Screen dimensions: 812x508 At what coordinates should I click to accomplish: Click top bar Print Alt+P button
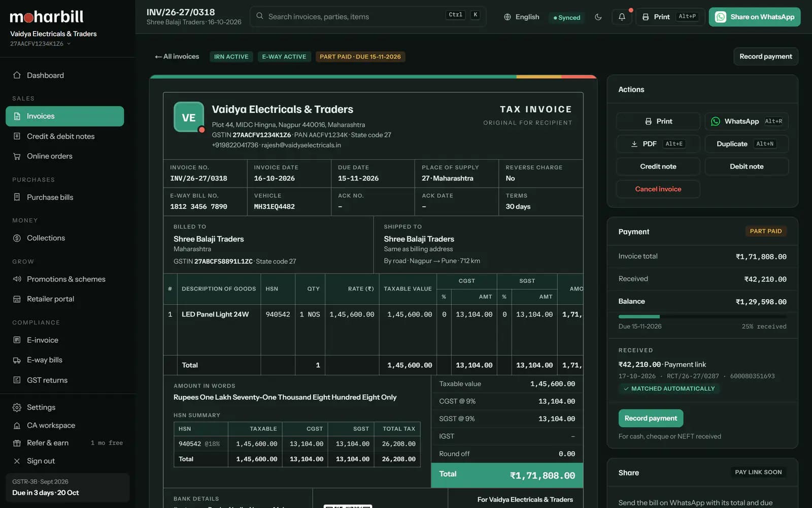(x=670, y=17)
